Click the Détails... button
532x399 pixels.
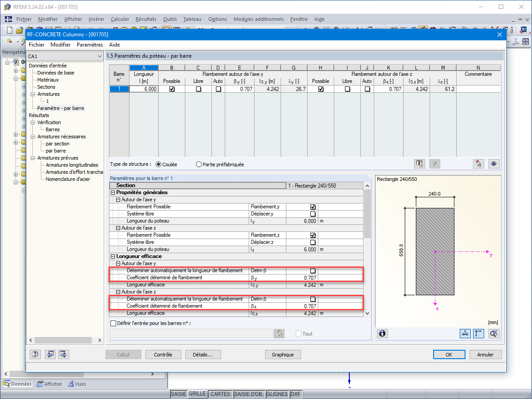pyautogui.click(x=203, y=355)
